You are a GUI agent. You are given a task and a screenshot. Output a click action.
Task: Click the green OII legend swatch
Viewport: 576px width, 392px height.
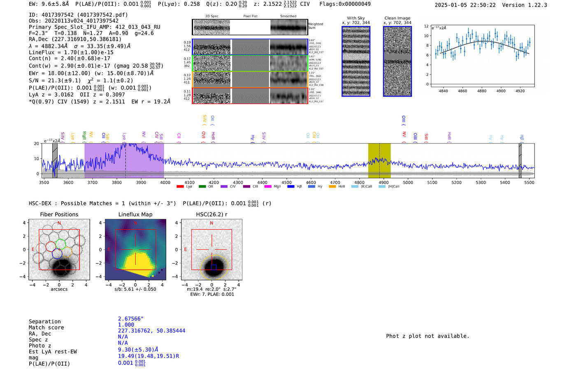tap(202, 187)
